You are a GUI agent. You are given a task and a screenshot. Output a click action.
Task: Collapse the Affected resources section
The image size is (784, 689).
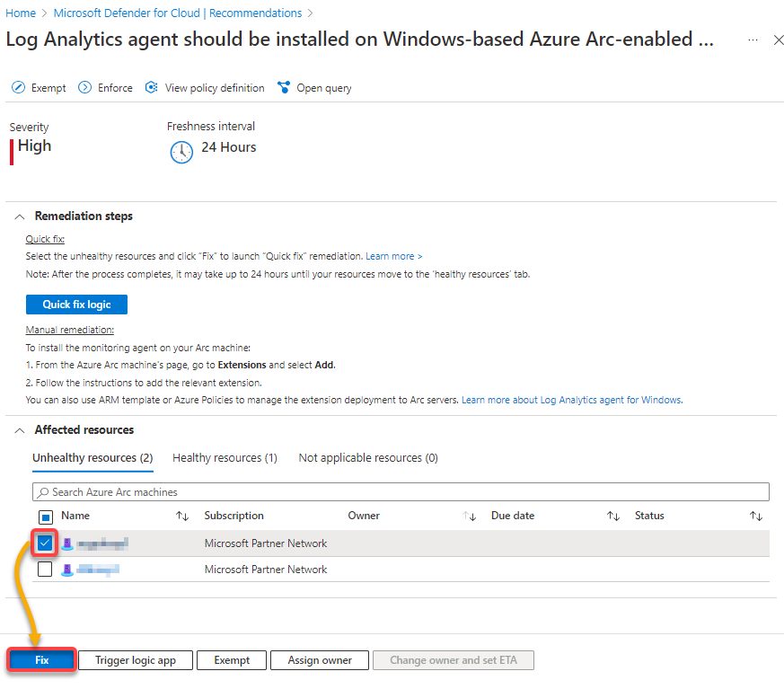coord(20,430)
